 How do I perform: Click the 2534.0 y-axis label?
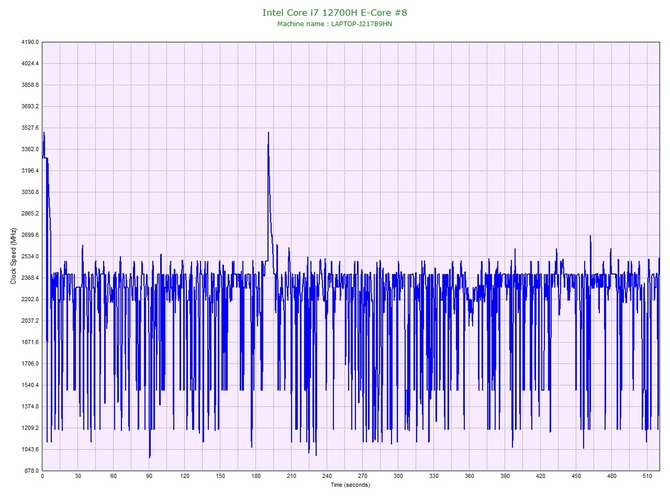pyautogui.click(x=30, y=256)
